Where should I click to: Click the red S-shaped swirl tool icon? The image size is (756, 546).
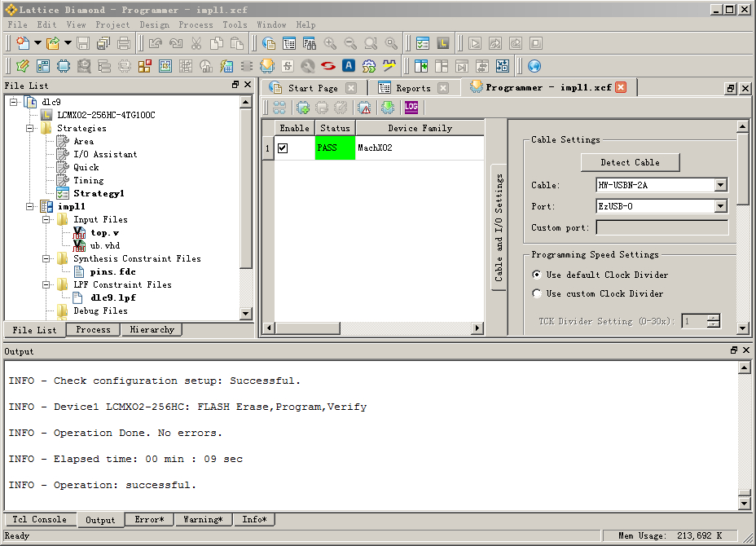click(x=327, y=65)
